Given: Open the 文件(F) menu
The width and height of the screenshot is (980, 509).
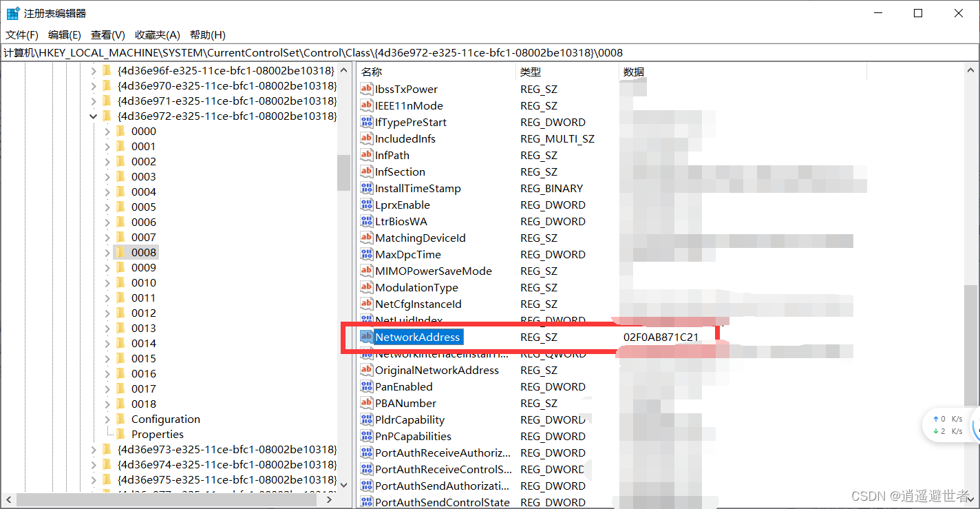Looking at the screenshot, I should (x=22, y=34).
